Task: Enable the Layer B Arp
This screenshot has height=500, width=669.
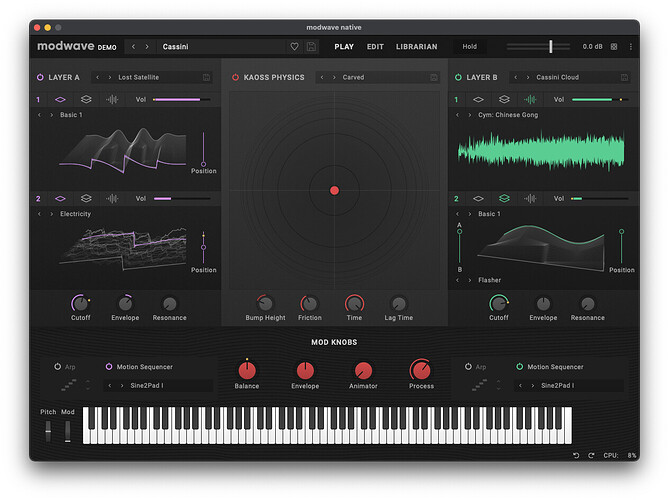Action: tap(468, 366)
